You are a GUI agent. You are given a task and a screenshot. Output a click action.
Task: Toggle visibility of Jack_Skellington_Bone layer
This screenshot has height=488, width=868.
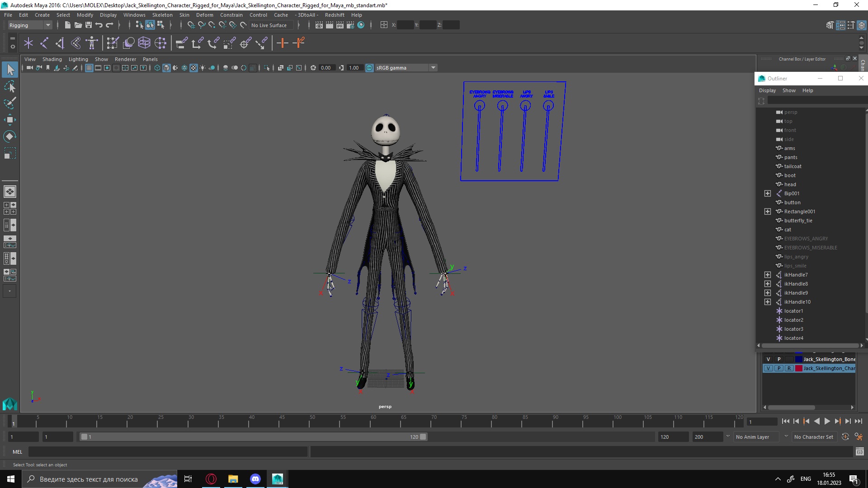(x=769, y=359)
